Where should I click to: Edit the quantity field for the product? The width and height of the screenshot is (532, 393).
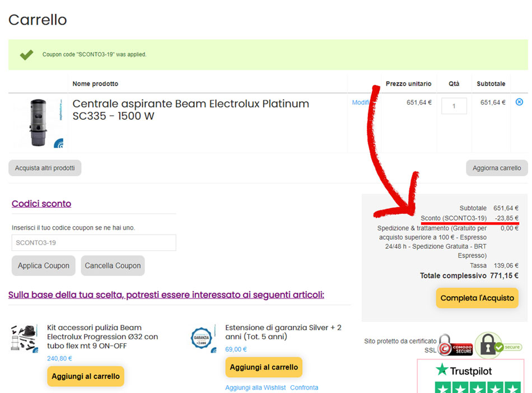[454, 106]
